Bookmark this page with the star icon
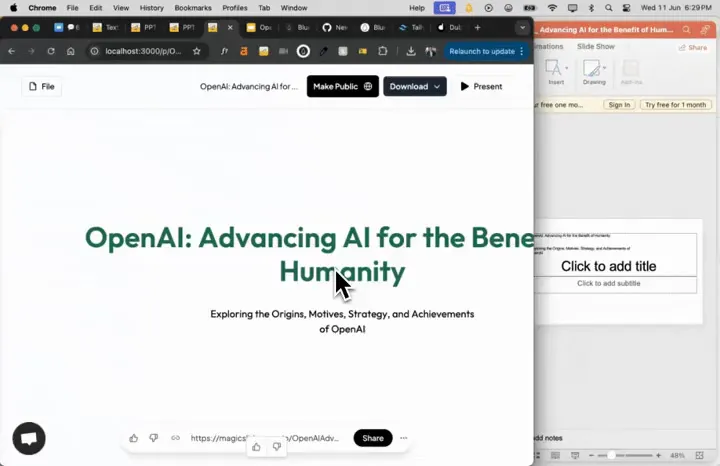The image size is (720, 466). pyautogui.click(x=196, y=51)
